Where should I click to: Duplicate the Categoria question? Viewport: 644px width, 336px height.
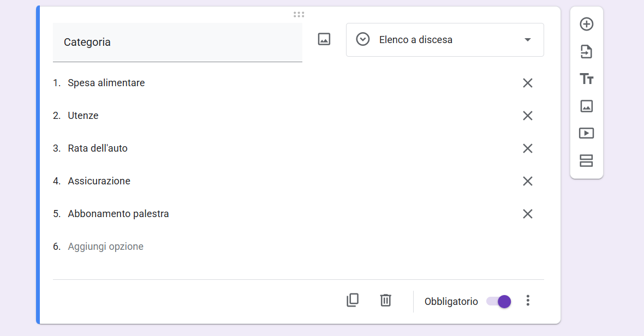click(353, 301)
